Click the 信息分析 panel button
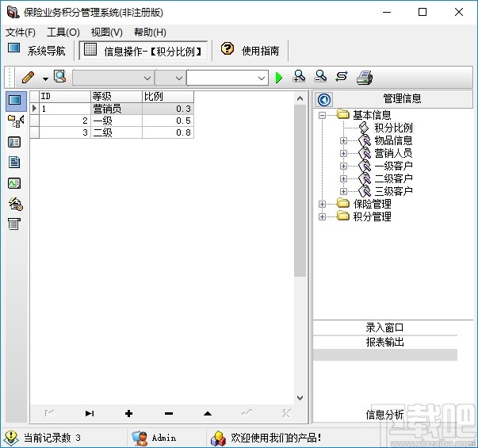478x448 pixels. coord(384,415)
